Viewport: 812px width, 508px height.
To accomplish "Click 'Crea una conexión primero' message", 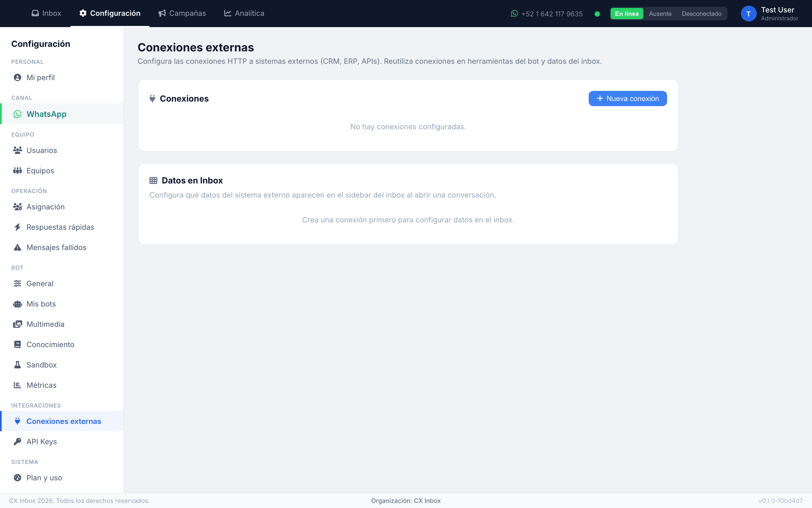I will tap(408, 220).
